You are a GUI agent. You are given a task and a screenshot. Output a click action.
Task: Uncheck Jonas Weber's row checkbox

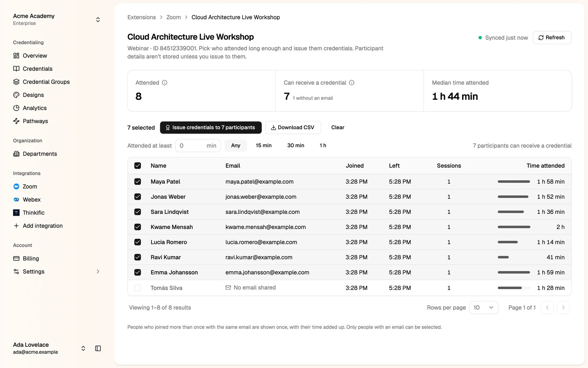point(137,197)
